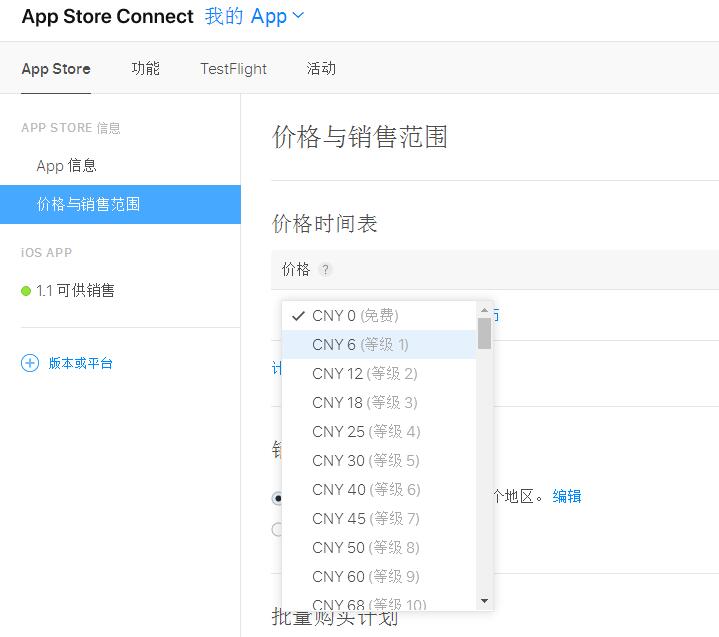Choose CNY 50 (等级 8) price tier
Image resolution: width=719 pixels, height=637 pixels.
click(x=365, y=548)
